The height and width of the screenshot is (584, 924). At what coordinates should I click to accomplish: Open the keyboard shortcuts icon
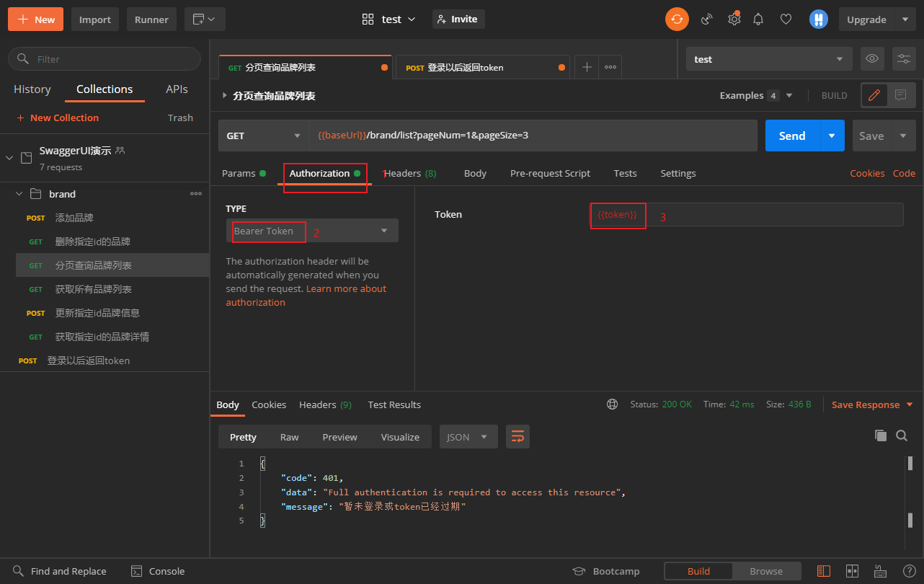point(880,571)
